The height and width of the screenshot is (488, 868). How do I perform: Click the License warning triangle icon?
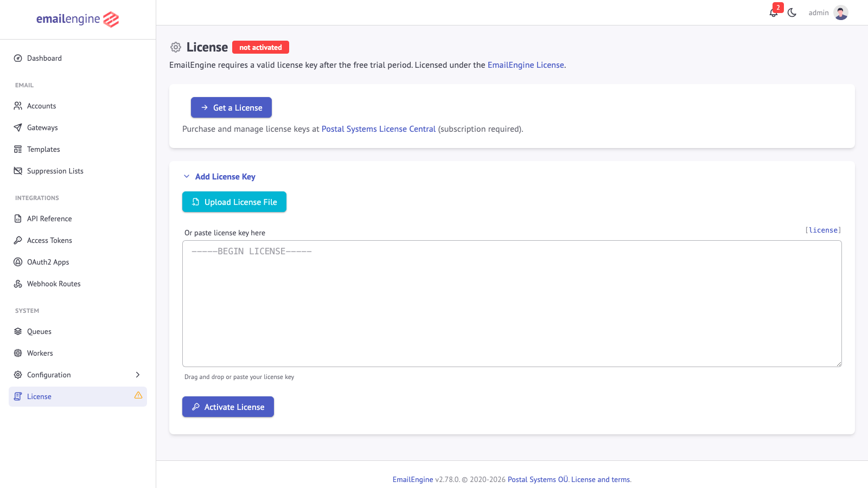click(x=138, y=395)
